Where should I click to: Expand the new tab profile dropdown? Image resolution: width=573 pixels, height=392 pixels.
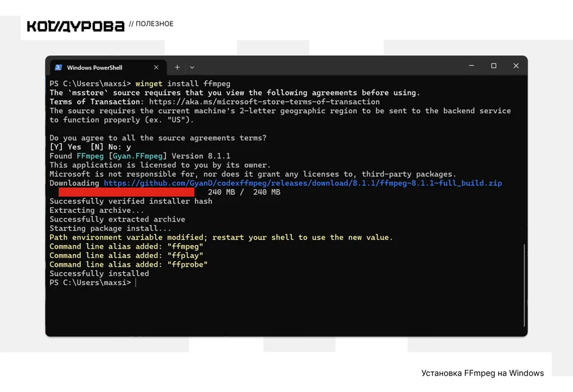(x=192, y=67)
